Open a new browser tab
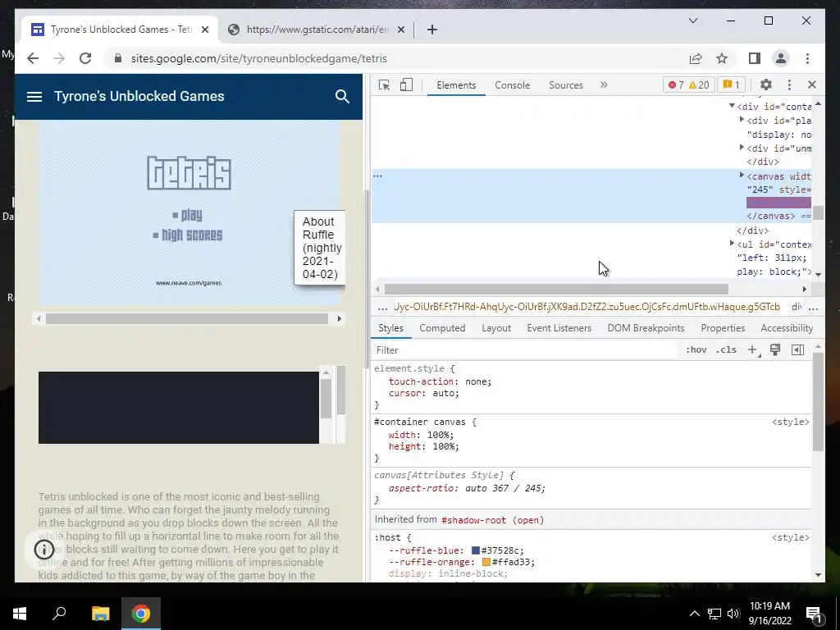The image size is (840, 630). (432, 30)
